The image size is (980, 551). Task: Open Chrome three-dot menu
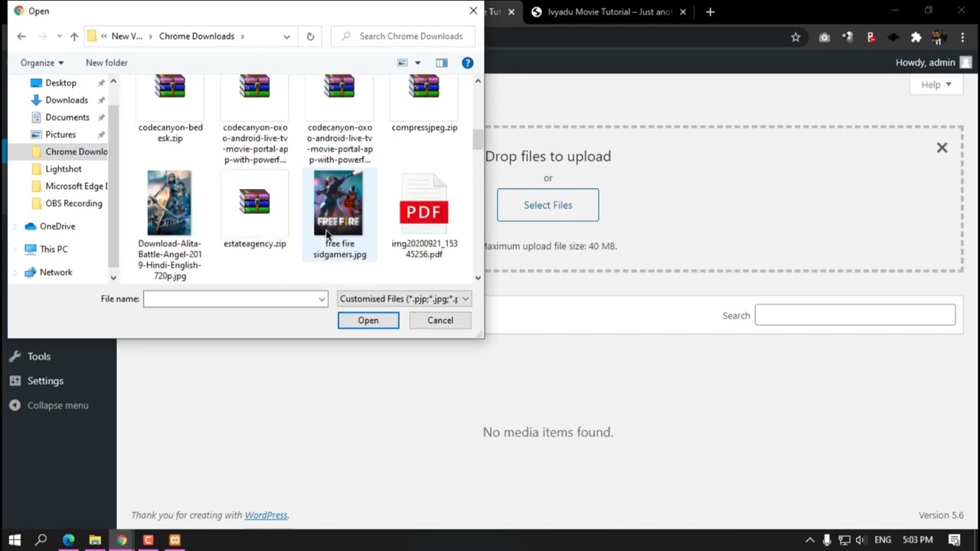tap(962, 37)
